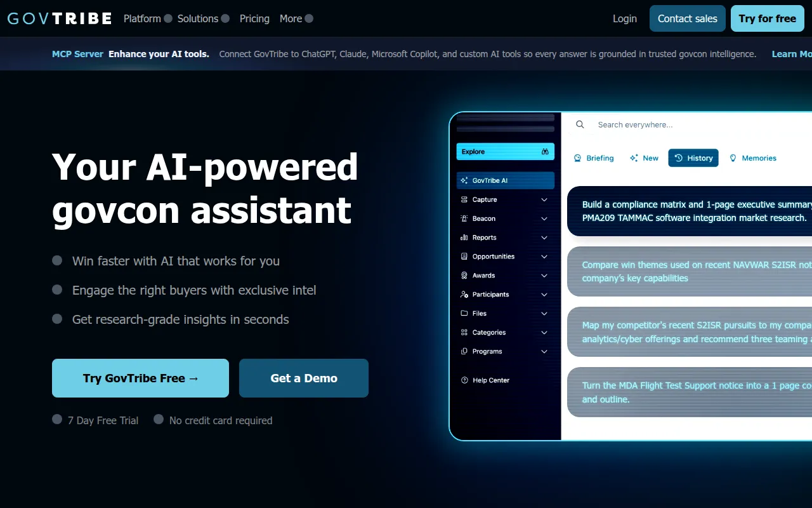Click the Explore button in sidebar
812x508 pixels.
[505, 152]
